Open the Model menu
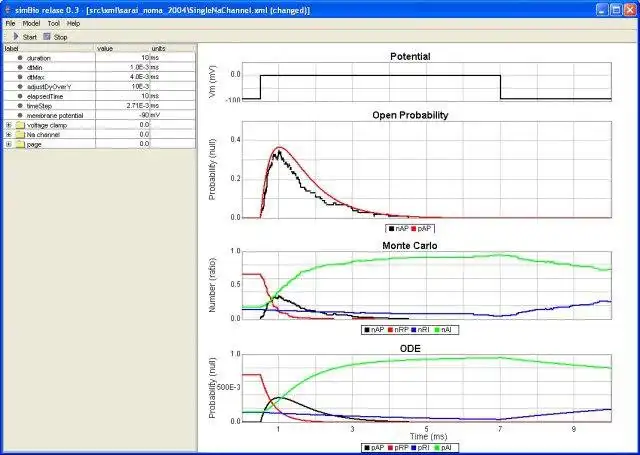The width and height of the screenshot is (640, 455). point(31,24)
